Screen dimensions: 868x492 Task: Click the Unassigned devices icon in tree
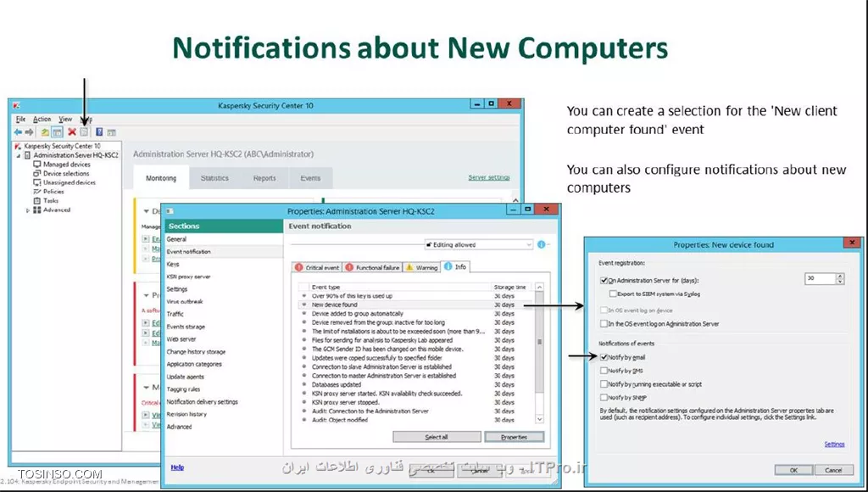(37, 182)
